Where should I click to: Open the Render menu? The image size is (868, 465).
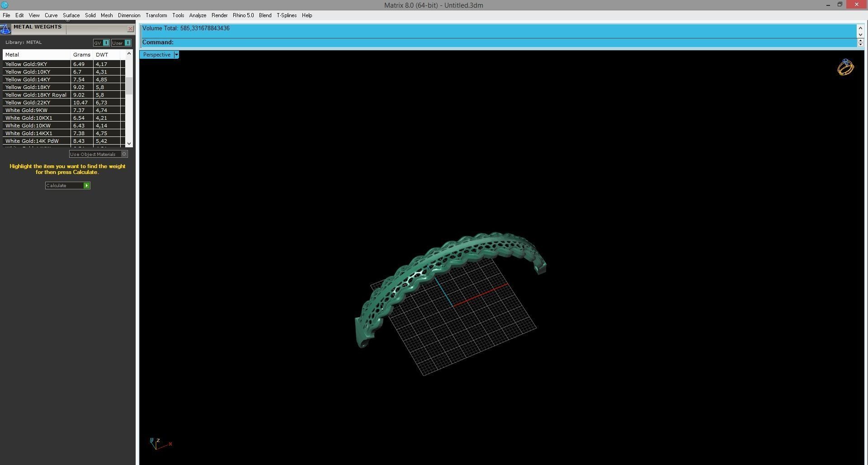coord(220,15)
